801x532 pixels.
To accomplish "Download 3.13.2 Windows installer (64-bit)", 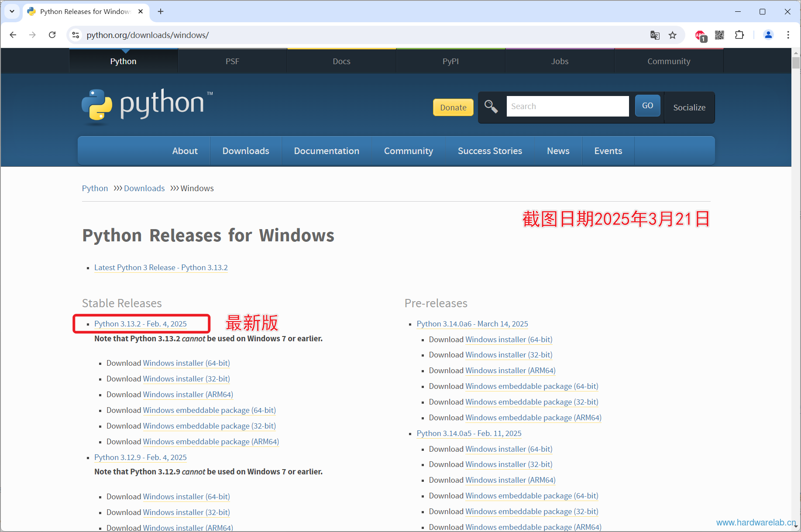I will coord(186,363).
